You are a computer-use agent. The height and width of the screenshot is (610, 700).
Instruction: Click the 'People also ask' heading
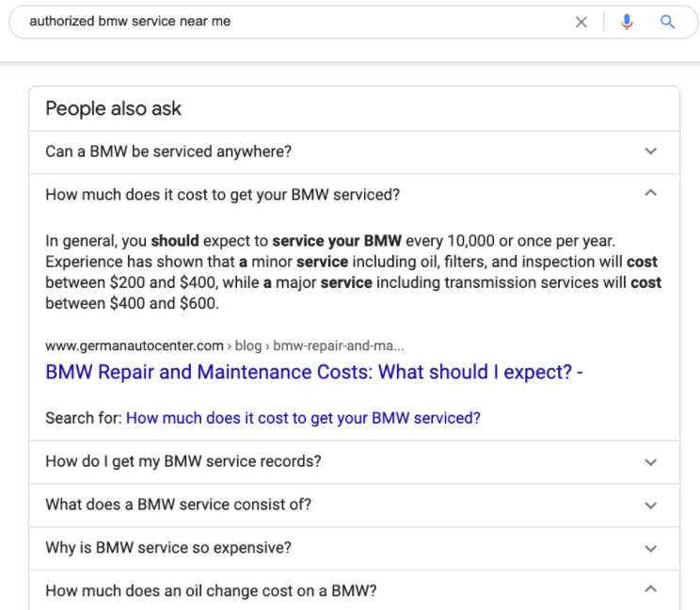pyautogui.click(x=114, y=108)
